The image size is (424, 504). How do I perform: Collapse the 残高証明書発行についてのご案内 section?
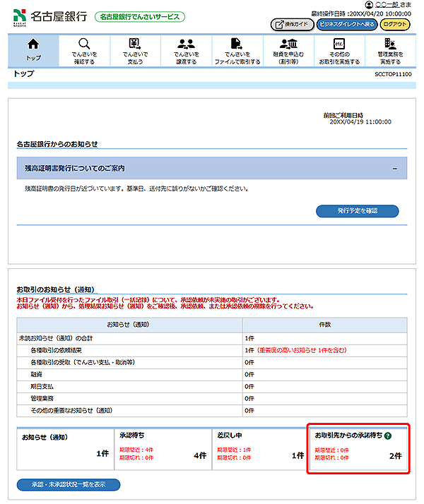click(394, 169)
